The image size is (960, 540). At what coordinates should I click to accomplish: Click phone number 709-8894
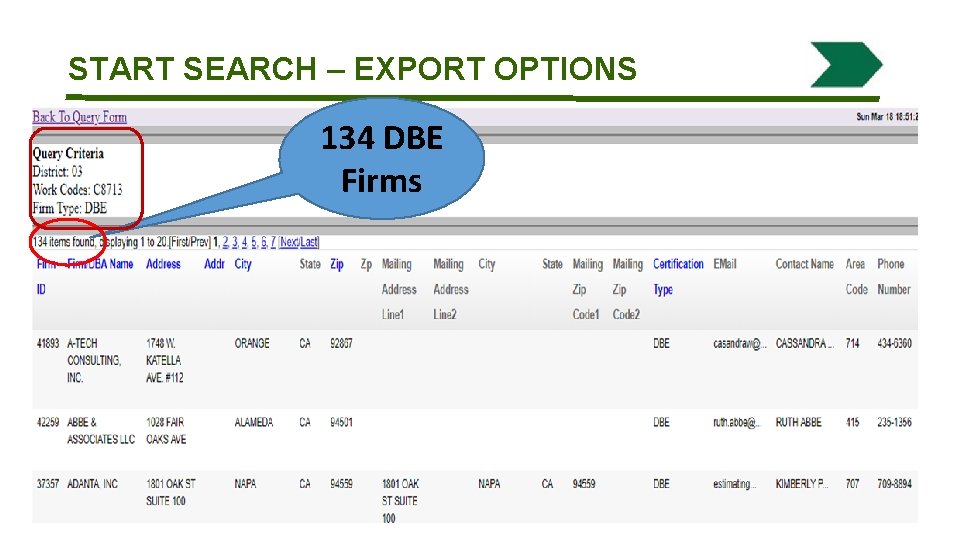coord(894,484)
